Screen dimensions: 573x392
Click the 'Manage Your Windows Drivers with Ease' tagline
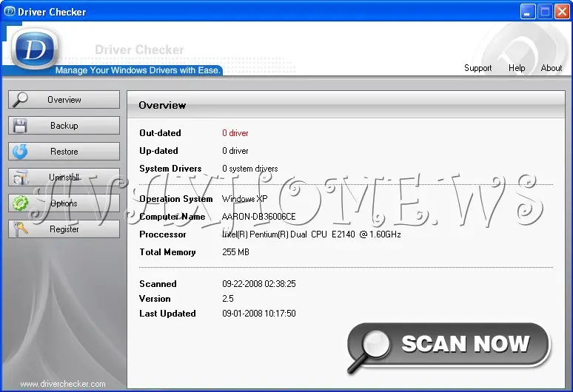138,70
